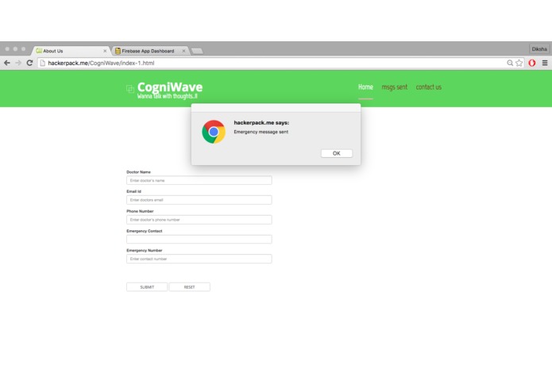Click the About Us tab favicon
The width and height of the screenshot is (552, 392).
point(39,51)
